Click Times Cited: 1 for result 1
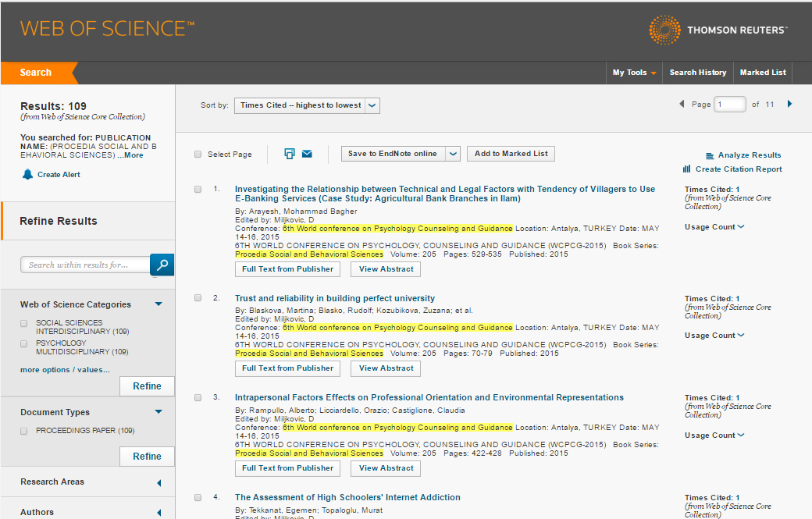Screen dimensions: 812x519 [712, 190]
